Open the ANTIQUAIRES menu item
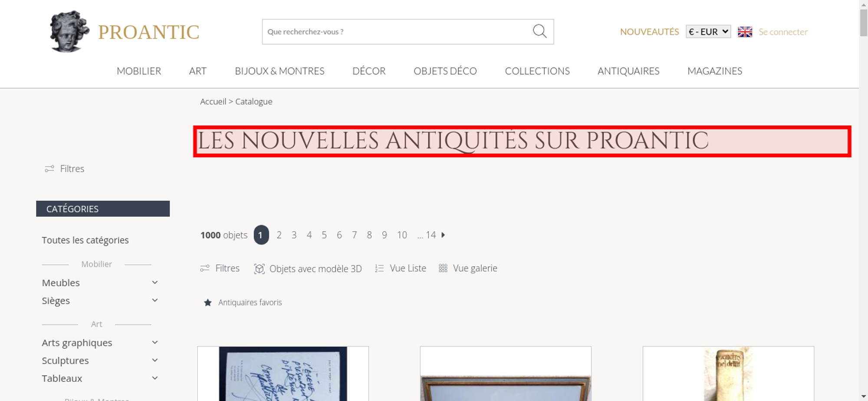 tap(628, 71)
